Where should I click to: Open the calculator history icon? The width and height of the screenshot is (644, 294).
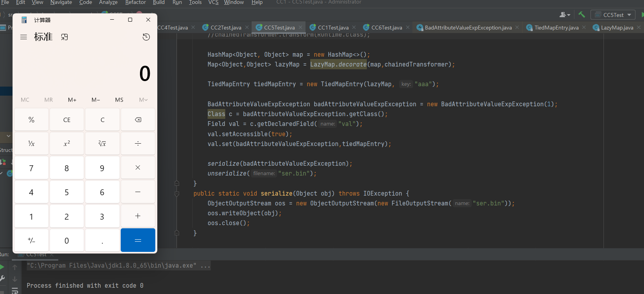tap(146, 37)
